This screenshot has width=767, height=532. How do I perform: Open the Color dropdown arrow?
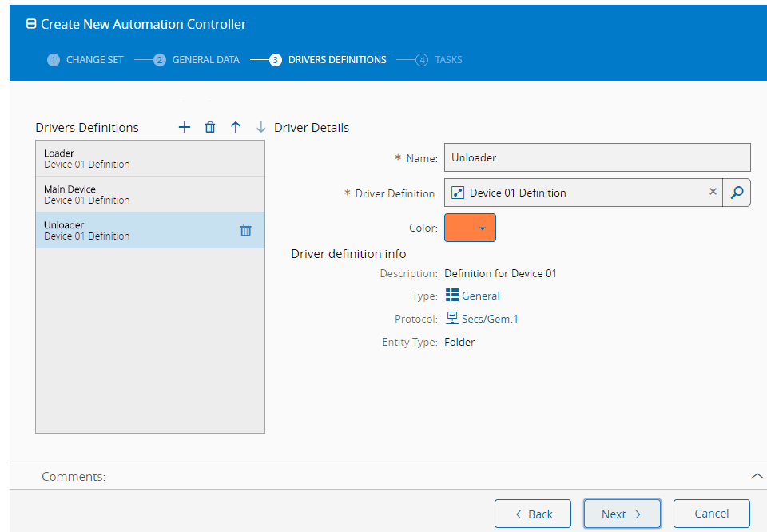(x=483, y=228)
